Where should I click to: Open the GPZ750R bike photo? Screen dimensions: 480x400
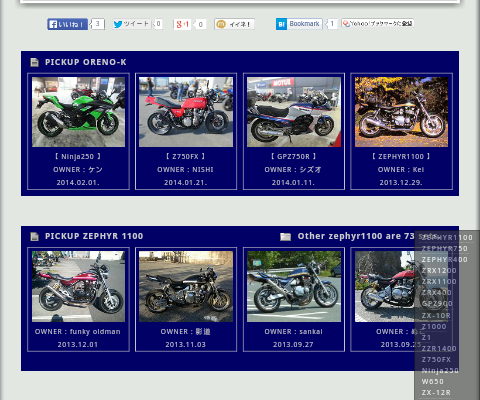(294, 112)
